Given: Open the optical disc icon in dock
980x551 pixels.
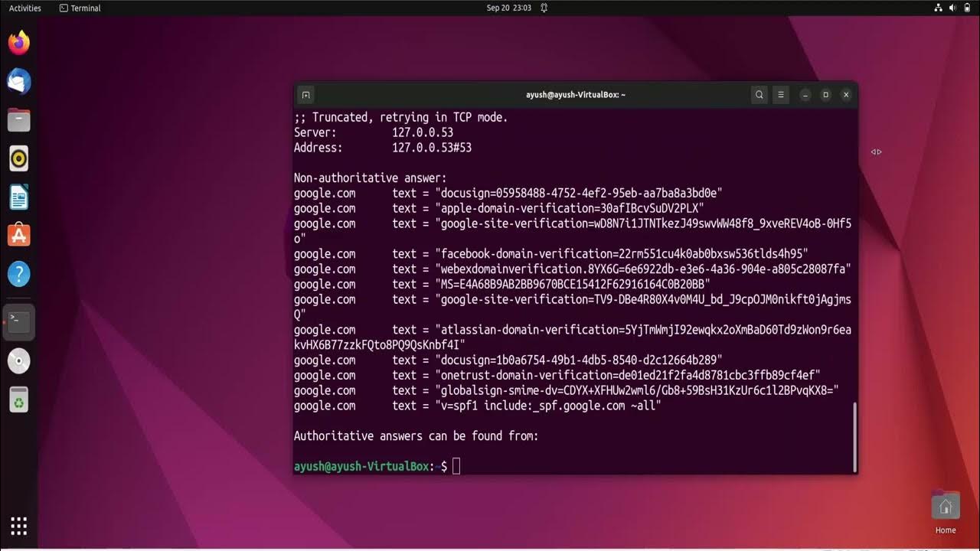Looking at the screenshot, I should (x=19, y=361).
